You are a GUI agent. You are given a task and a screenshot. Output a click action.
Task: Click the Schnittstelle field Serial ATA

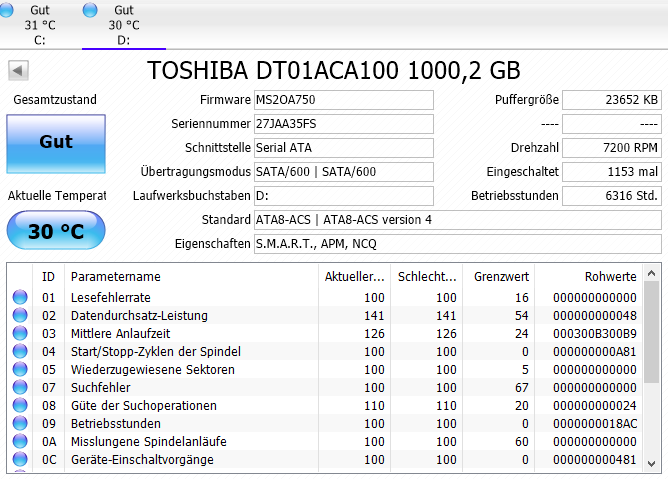pos(344,148)
